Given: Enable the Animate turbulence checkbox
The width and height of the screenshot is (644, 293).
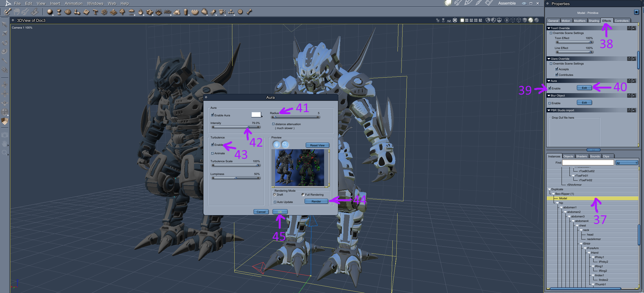Looking at the screenshot, I should pos(212,153).
